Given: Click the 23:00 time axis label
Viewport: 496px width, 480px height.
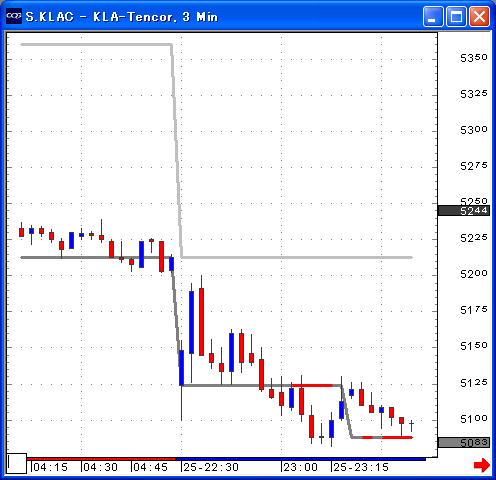Looking at the screenshot, I should pyautogui.click(x=300, y=467).
